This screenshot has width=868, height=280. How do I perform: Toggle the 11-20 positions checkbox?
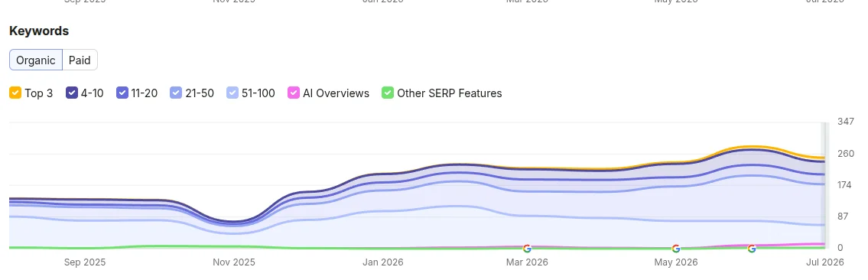click(x=122, y=93)
